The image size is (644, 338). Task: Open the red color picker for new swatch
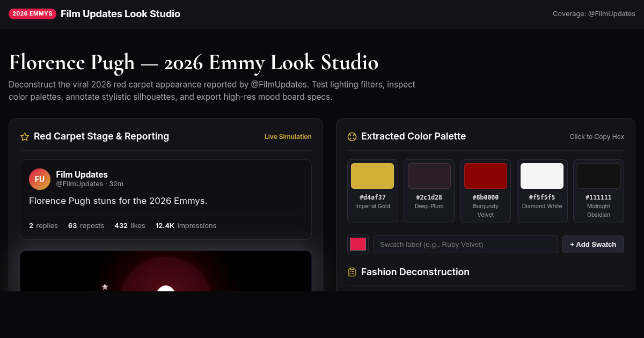[358, 244]
